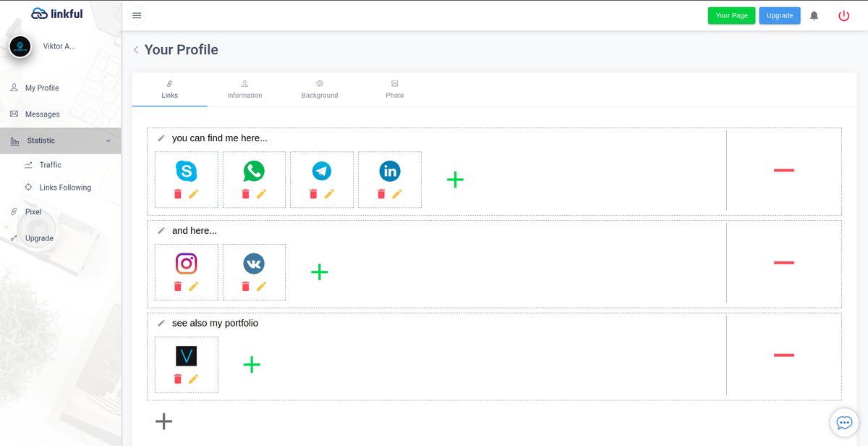The width and height of the screenshot is (868, 446).
Task: Click the linkful logo
Action: [x=57, y=13]
